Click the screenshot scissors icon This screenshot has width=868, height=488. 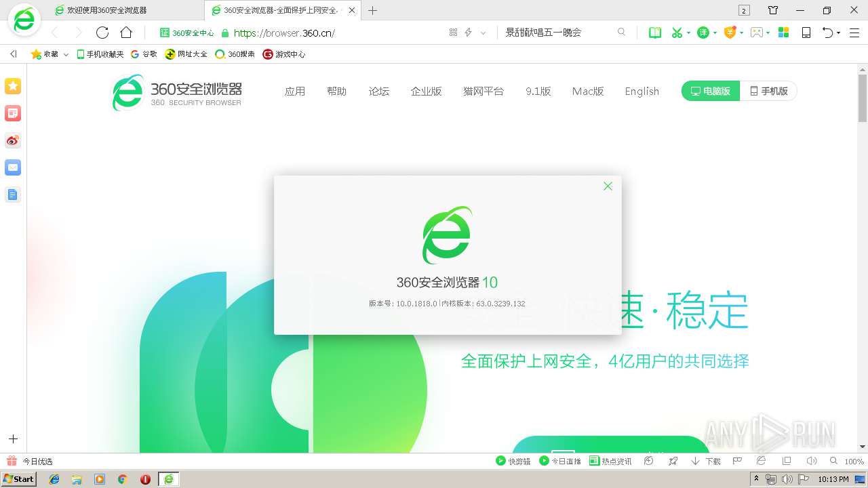pyautogui.click(x=676, y=33)
